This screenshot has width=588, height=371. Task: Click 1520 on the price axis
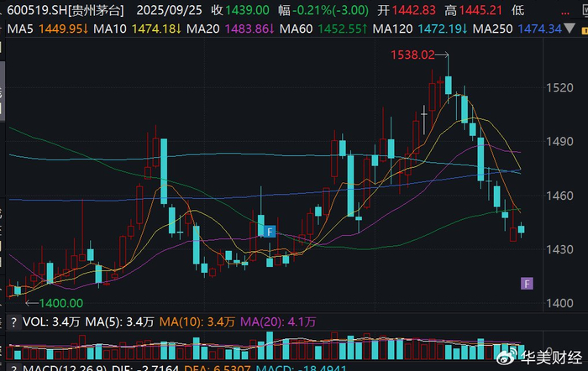coord(559,87)
